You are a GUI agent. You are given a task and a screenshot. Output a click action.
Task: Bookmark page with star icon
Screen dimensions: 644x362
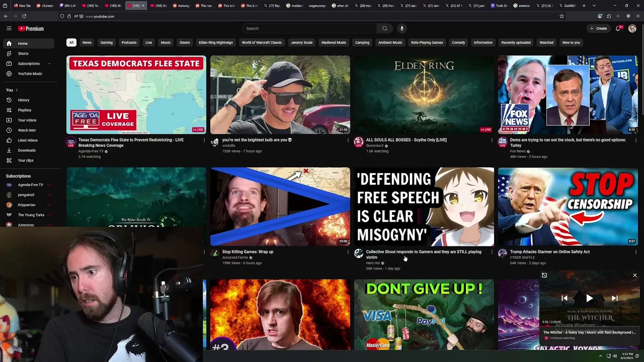tap(562, 16)
